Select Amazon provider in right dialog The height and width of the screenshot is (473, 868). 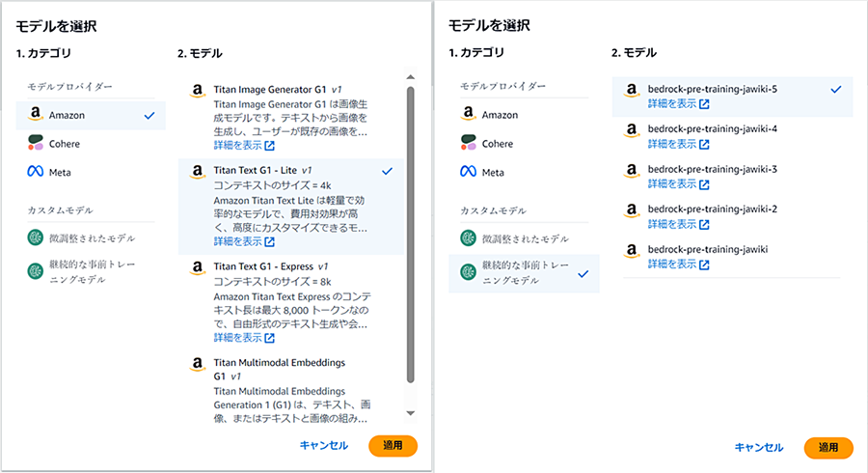tap(524, 115)
